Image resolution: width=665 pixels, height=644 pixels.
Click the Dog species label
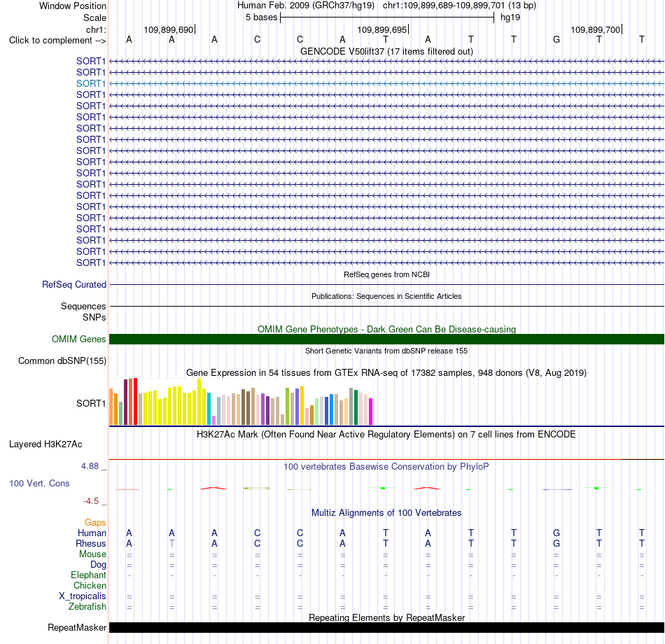[98, 565]
